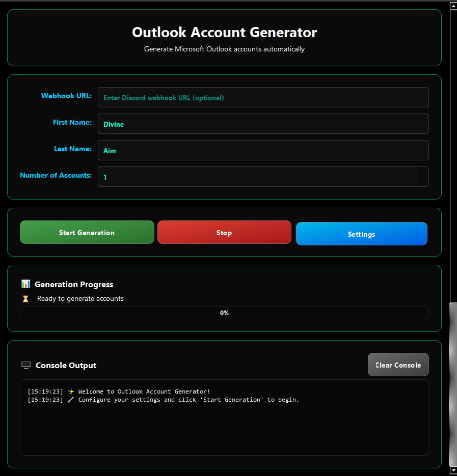Select the Last Name field containing Aim
The width and height of the screenshot is (457, 476).
click(263, 150)
